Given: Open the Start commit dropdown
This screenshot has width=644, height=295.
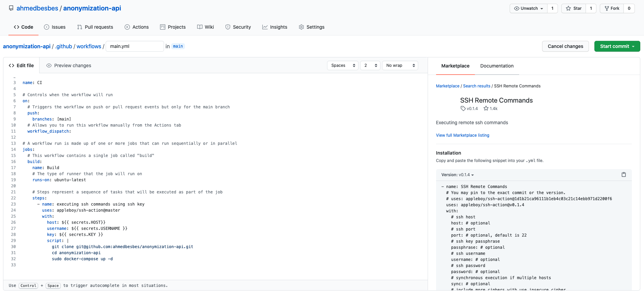Looking at the screenshot, I should (x=617, y=46).
